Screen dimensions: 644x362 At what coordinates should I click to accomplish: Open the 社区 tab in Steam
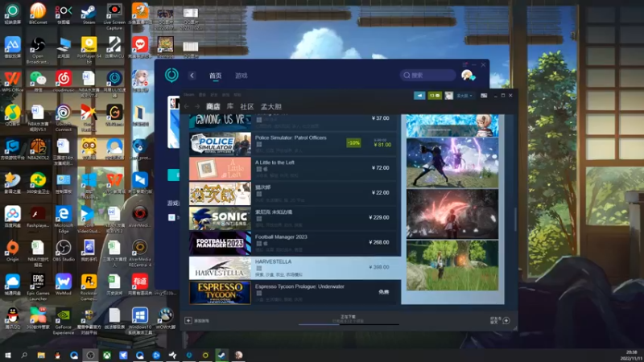(247, 107)
